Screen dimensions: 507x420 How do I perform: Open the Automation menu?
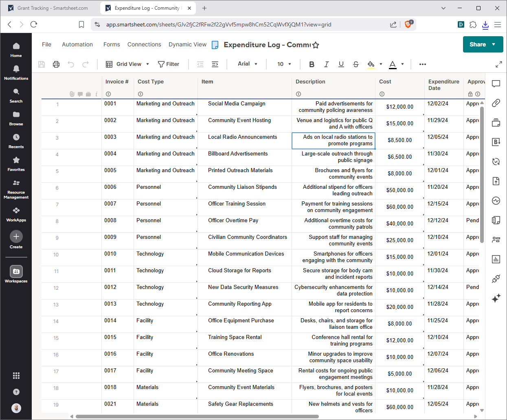pyautogui.click(x=77, y=44)
